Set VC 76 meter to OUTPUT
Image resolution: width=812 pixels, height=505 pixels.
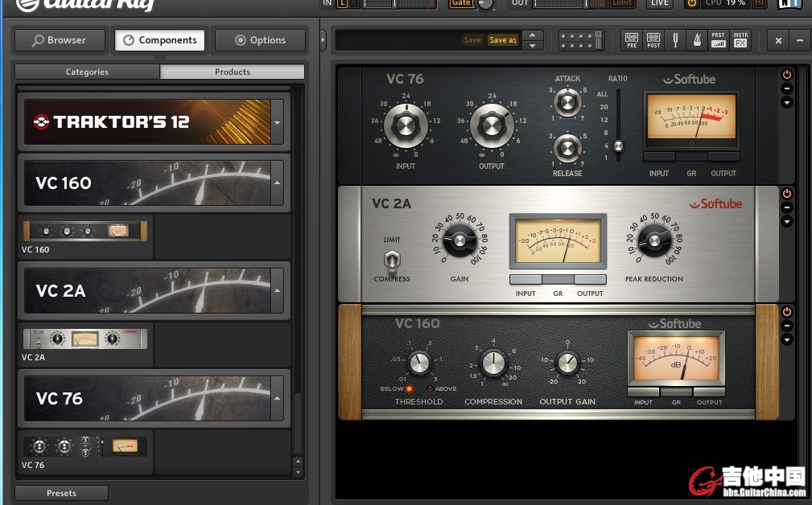(723, 156)
